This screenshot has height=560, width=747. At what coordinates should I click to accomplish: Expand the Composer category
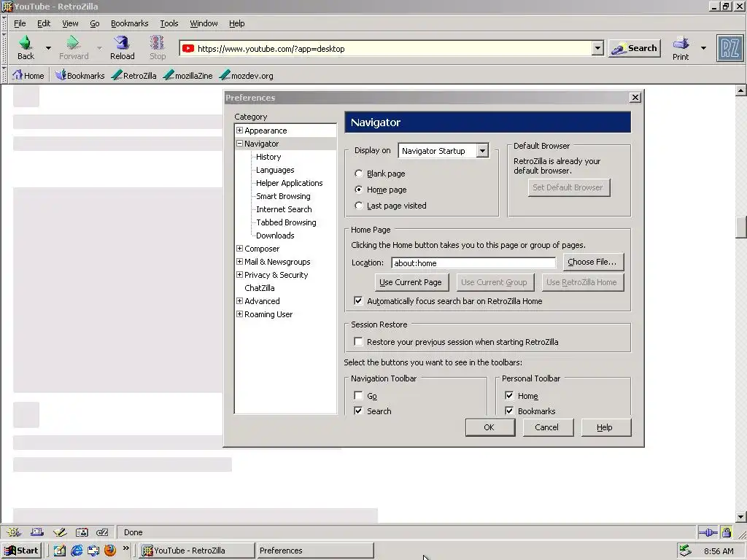tap(239, 248)
